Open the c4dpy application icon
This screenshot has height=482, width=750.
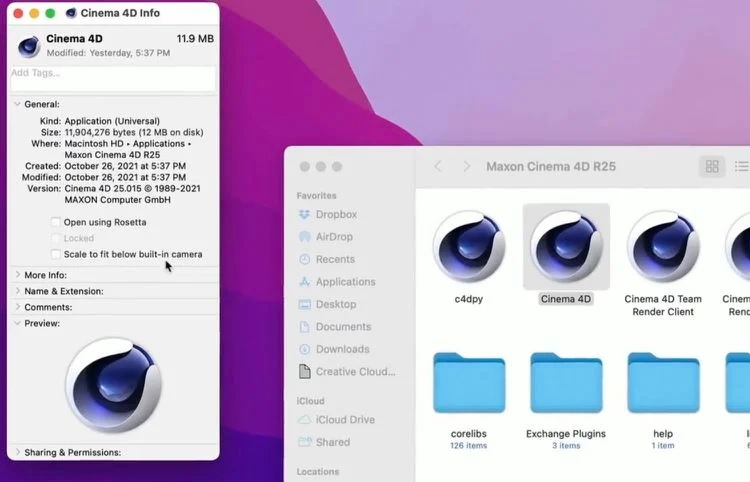[x=468, y=247]
